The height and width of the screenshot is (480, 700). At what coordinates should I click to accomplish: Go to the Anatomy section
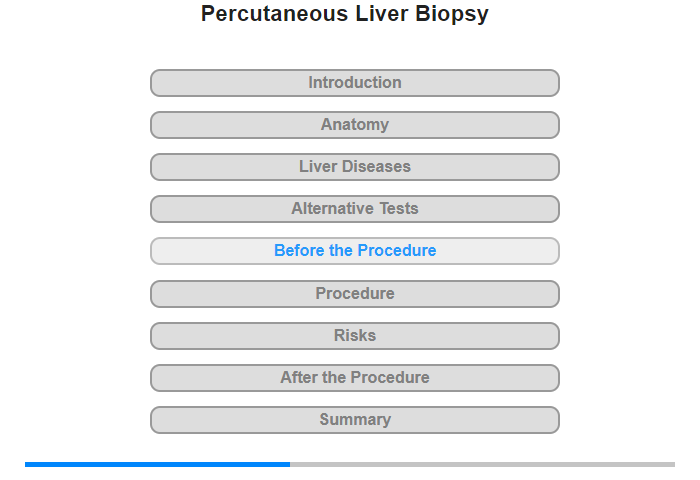[355, 125]
